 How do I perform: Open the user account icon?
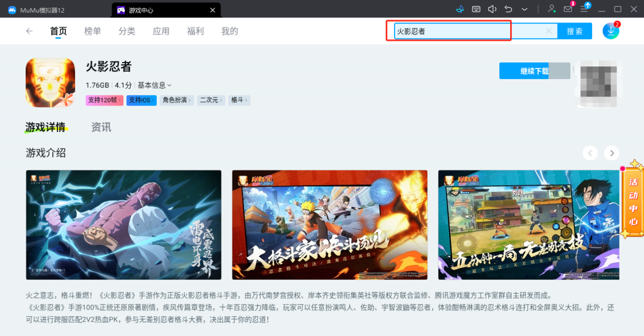tap(552, 9)
